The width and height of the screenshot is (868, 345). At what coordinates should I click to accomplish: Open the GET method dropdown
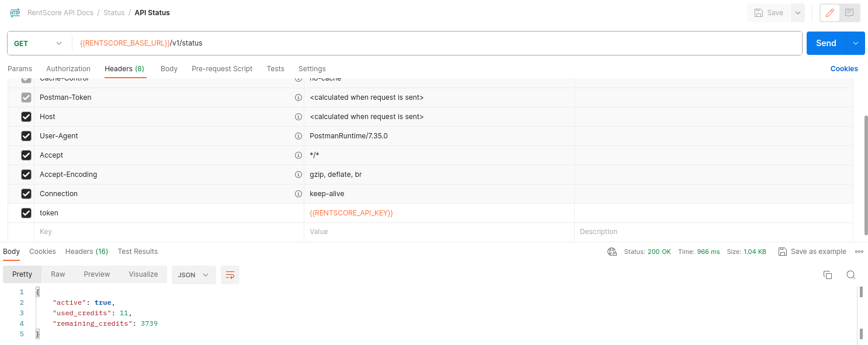39,43
